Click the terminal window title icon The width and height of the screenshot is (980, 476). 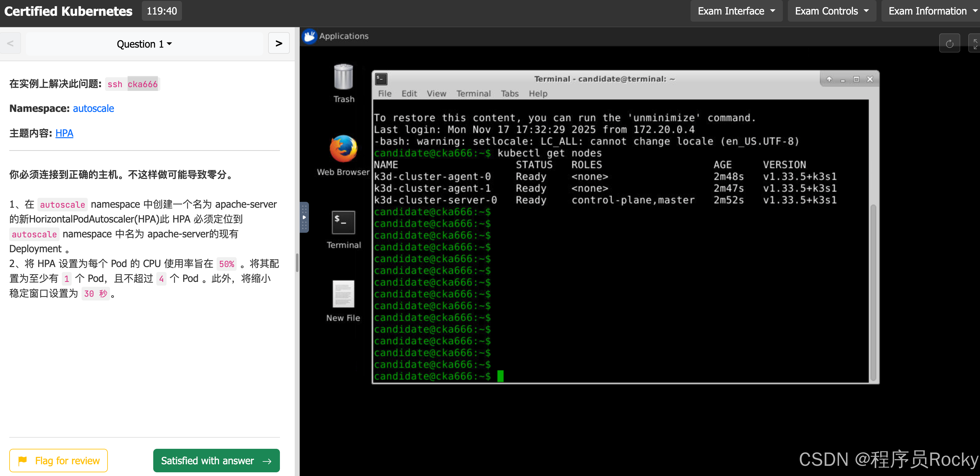tap(381, 79)
